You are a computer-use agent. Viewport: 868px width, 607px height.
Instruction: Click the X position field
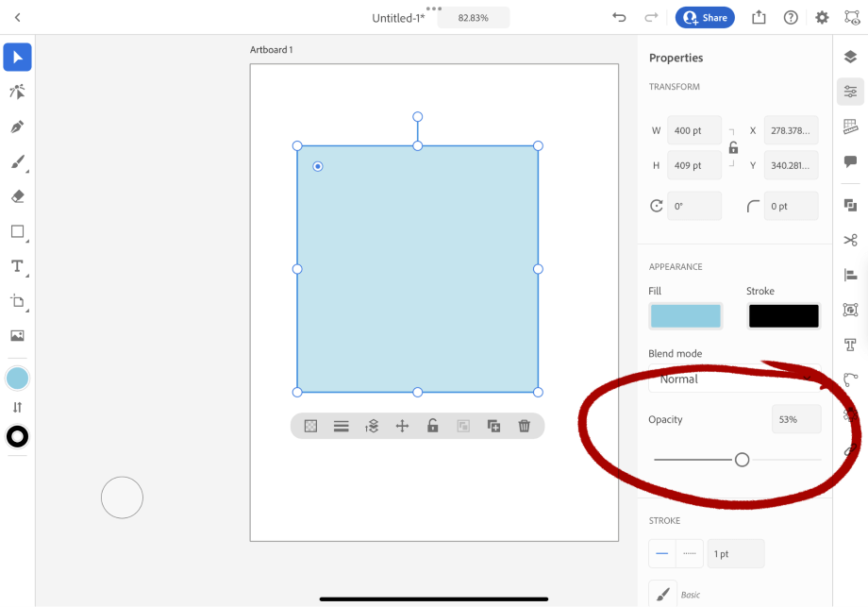click(x=791, y=130)
